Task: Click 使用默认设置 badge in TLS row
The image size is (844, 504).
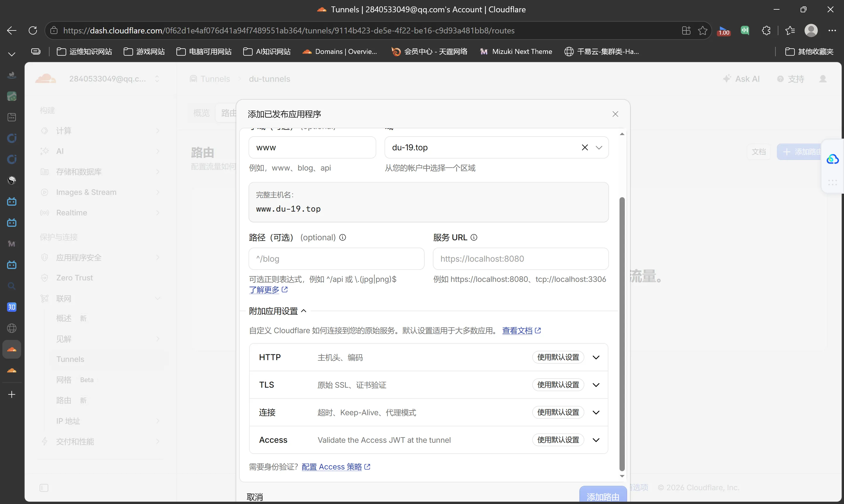Action: [558, 385]
